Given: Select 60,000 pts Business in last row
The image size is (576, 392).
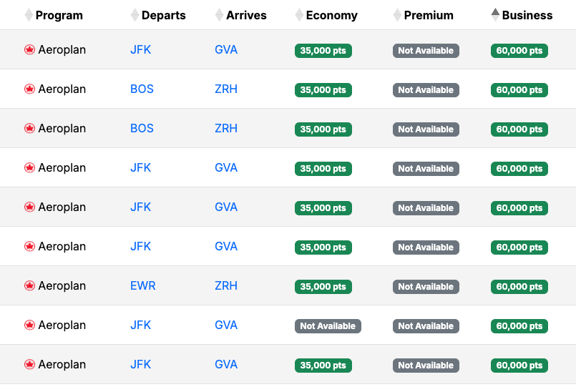Looking at the screenshot, I should pyautogui.click(x=519, y=366).
